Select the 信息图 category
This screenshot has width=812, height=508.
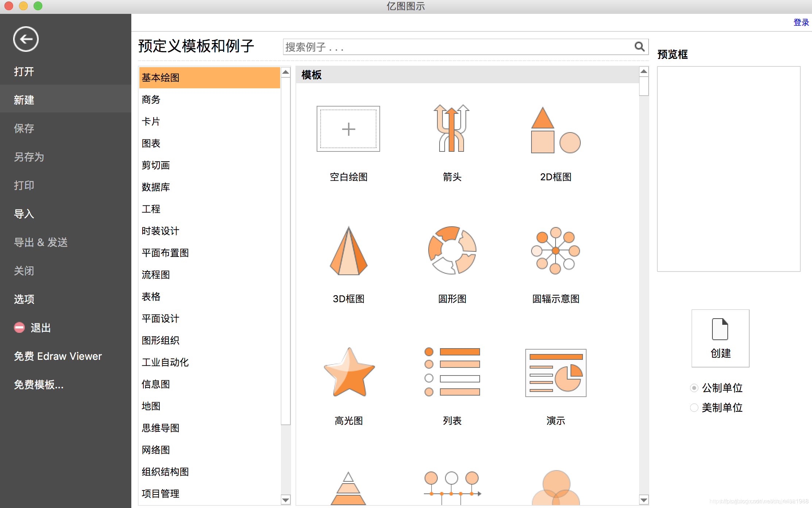209,384
